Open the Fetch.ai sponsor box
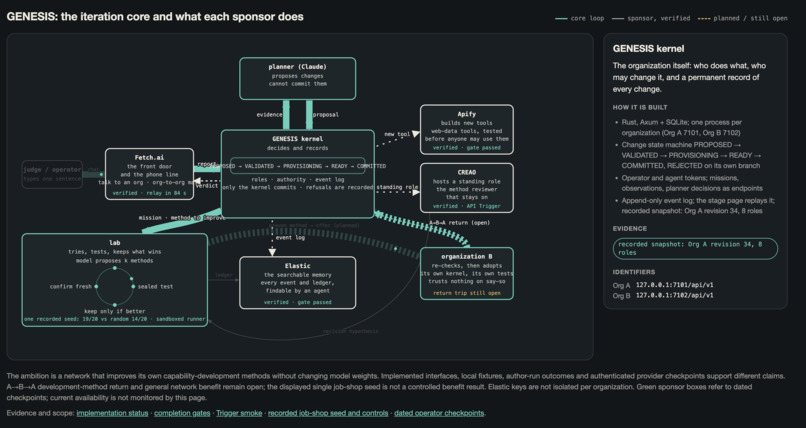806x428 pixels. pyautogui.click(x=149, y=174)
